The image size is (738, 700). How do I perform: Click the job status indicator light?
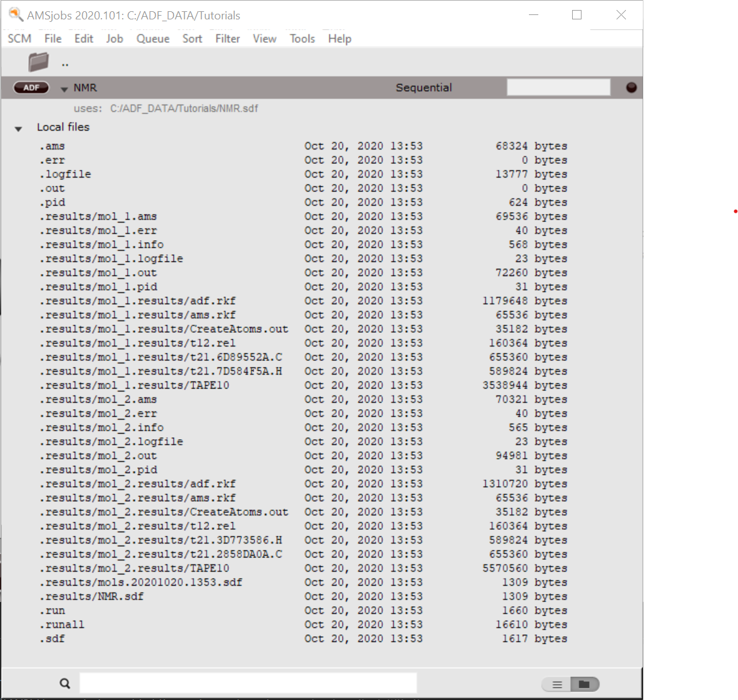tap(631, 88)
